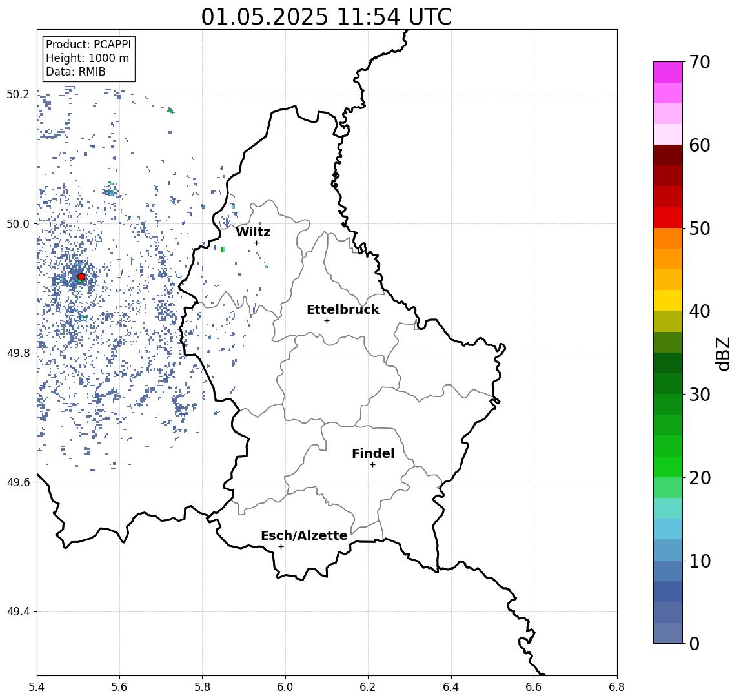
Task: Click the Findel station cross marker
Action: click(x=372, y=465)
